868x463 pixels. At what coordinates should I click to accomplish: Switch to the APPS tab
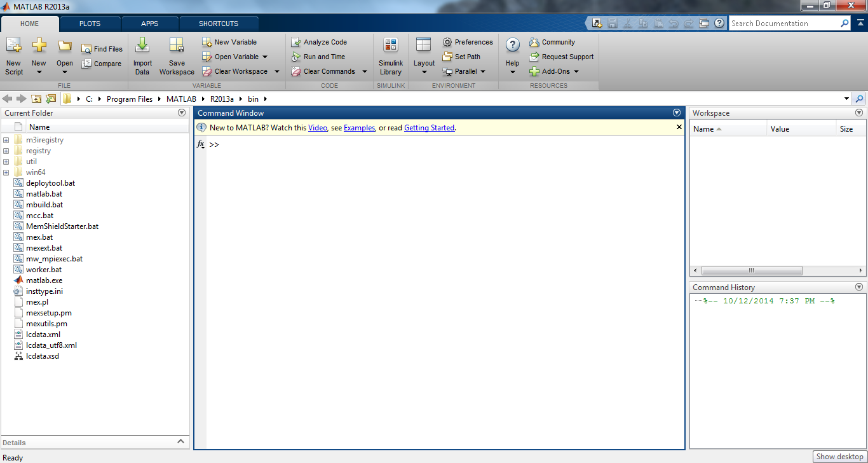(x=150, y=24)
